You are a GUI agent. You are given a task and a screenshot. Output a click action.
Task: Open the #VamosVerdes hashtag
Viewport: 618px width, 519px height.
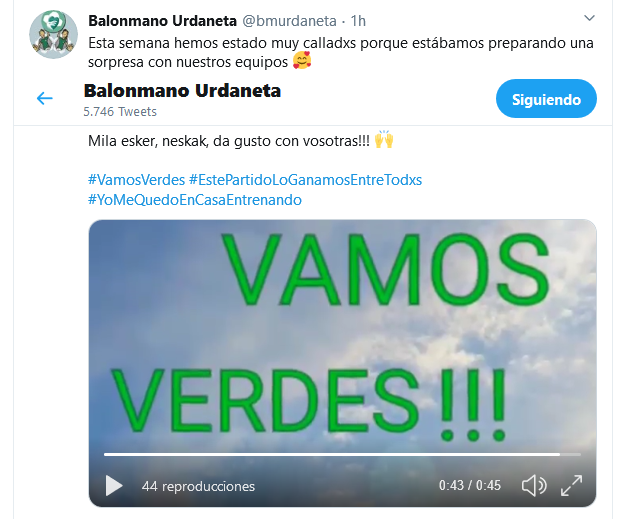[136, 180]
